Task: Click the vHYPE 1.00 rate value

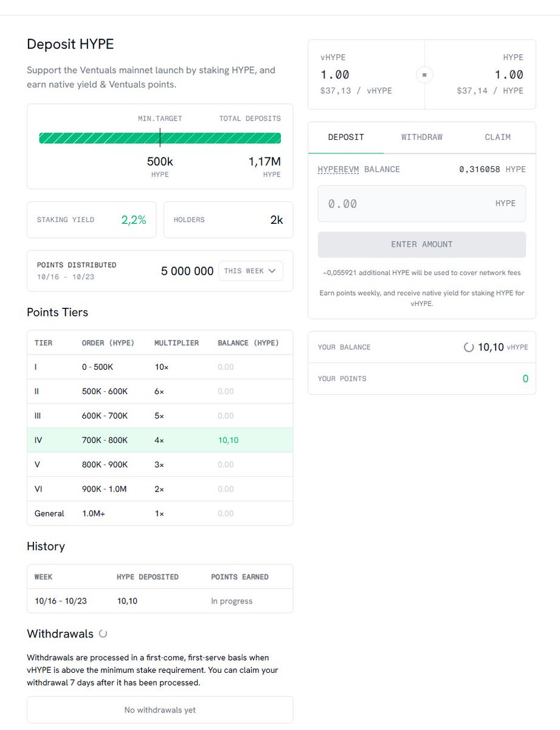Action: coord(335,75)
